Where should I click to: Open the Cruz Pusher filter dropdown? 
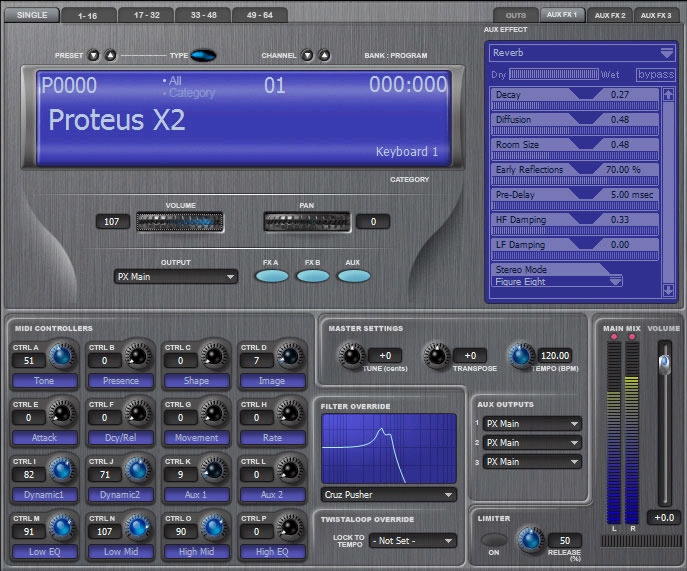pos(389,495)
